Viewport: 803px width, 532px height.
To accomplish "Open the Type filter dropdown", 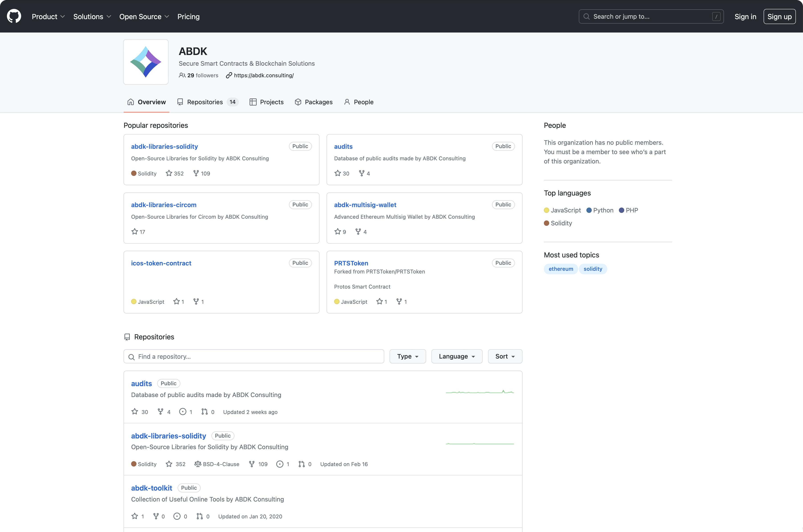I will (408, 356).
